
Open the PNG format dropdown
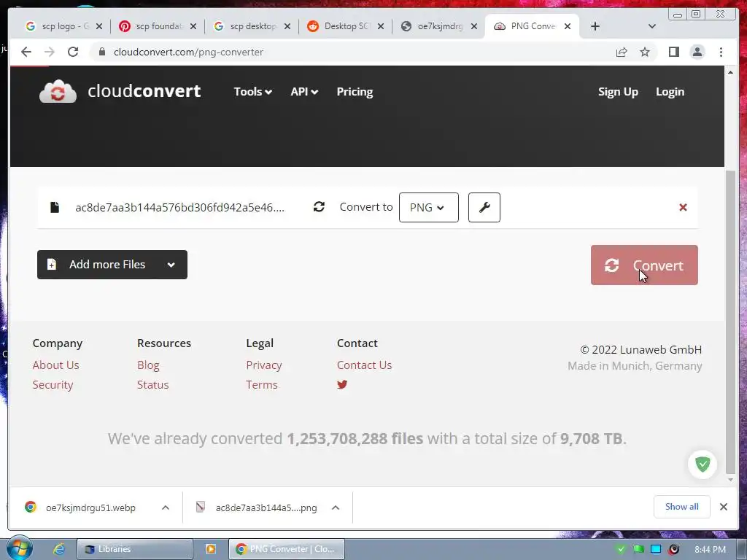point(429,207)
